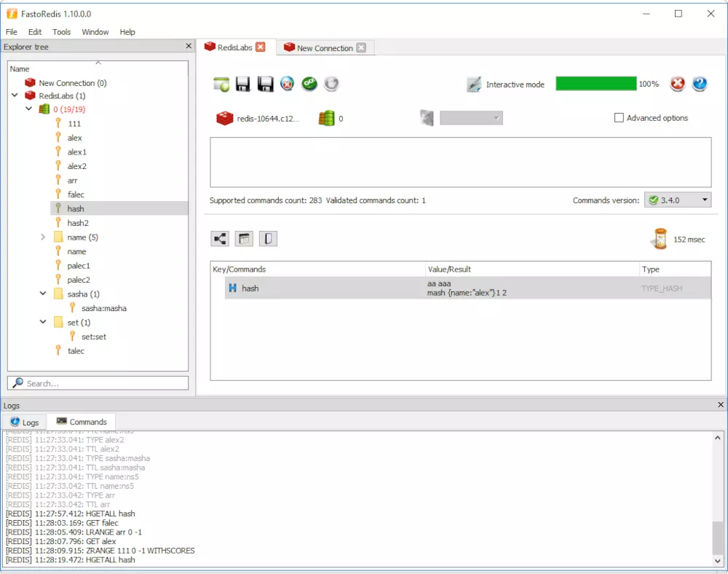Collapse the RedisLabs (1) tree node
This screenshot has height=574, width=728.
15,95
